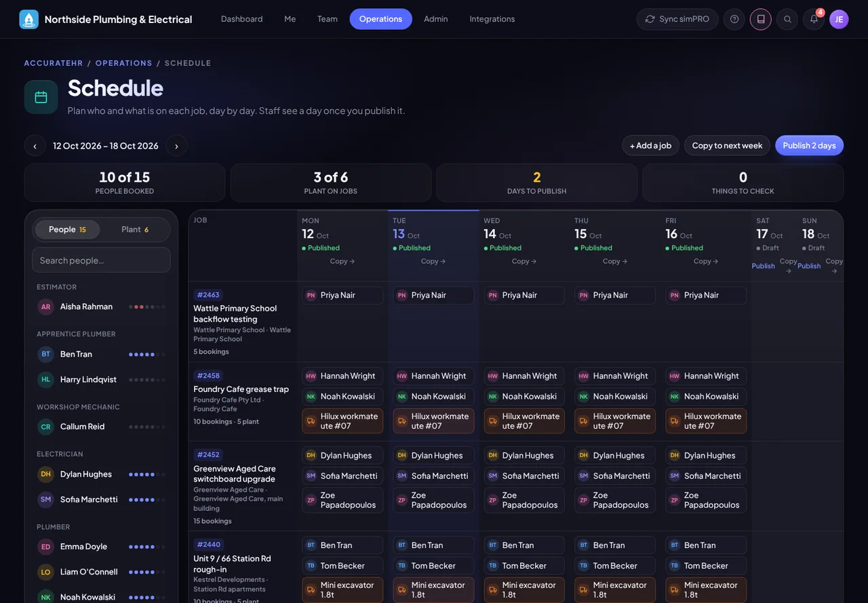Open the Team nav item
The height and width of the screenshot is (603, 868).
[328, 19]
